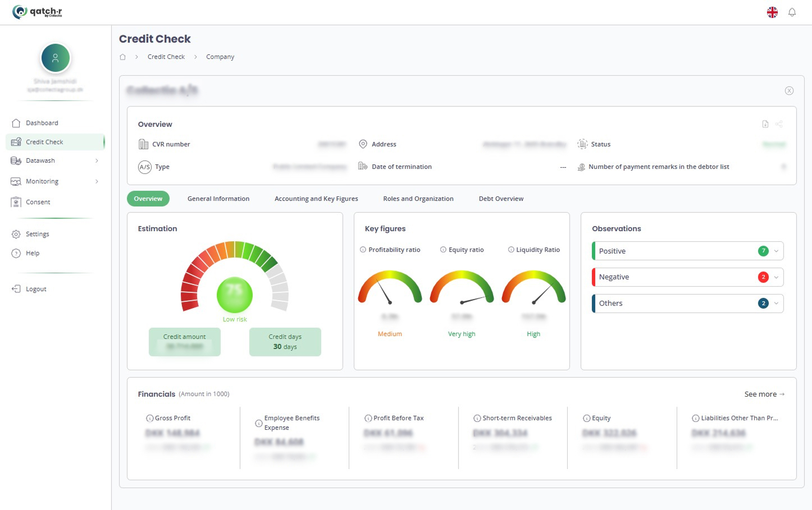Switch to Debt Overview tab

click(x=501, y=199)
